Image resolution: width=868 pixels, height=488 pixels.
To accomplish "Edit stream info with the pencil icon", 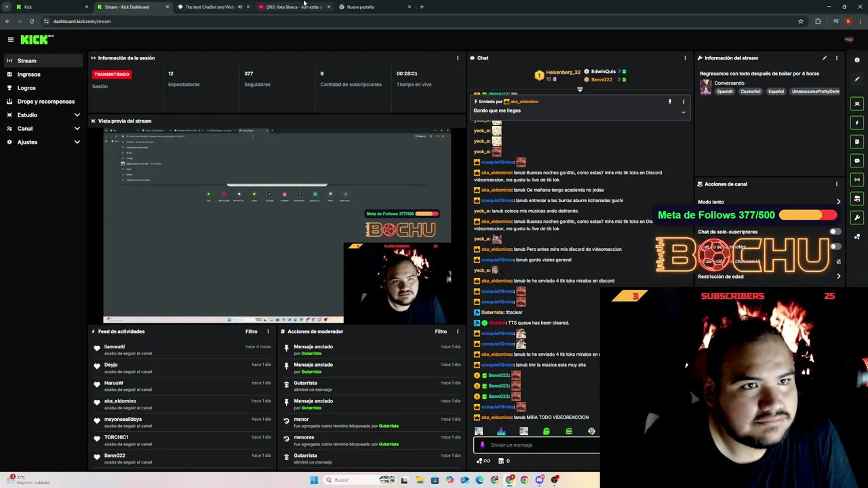I will [824, 58].
